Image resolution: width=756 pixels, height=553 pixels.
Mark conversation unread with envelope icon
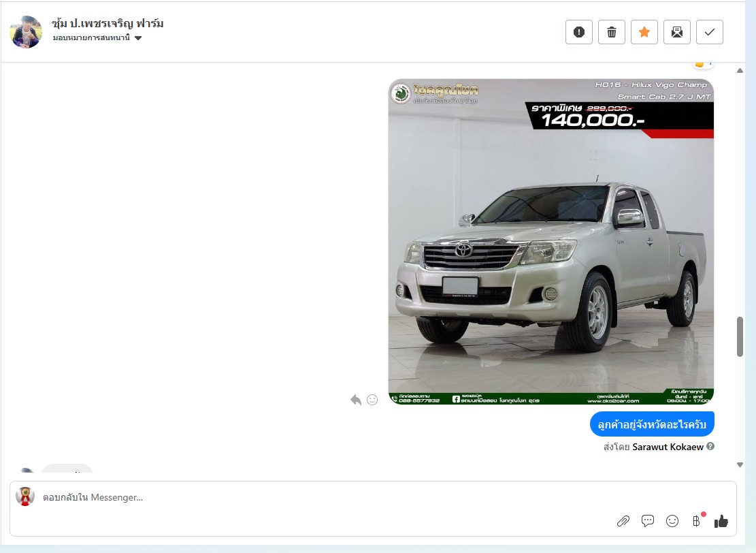point(677,32)
